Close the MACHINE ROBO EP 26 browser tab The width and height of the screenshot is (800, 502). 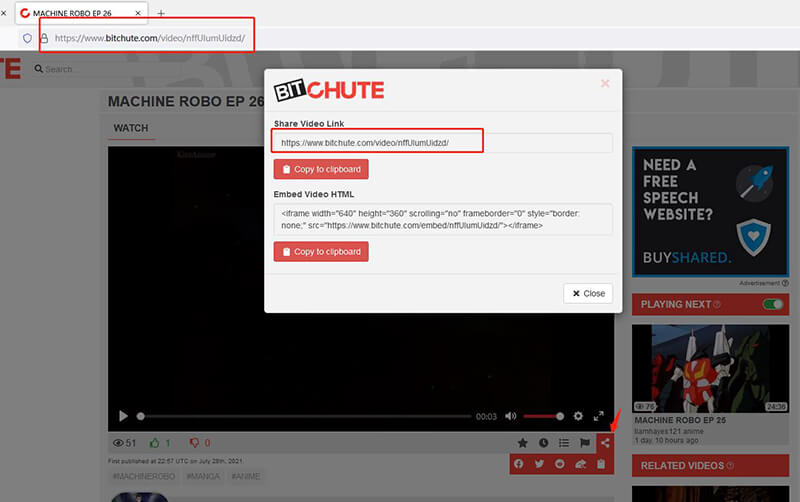[x=138, y=13]
